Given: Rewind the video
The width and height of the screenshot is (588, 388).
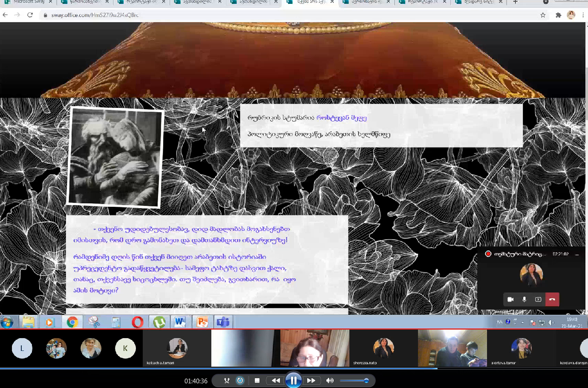Looking at the screenshot, I should coord(276,380).
